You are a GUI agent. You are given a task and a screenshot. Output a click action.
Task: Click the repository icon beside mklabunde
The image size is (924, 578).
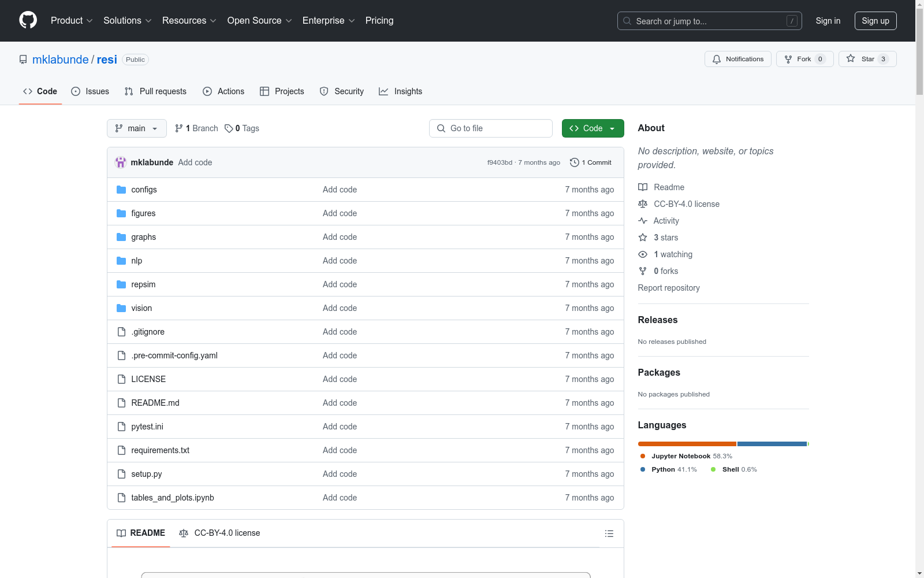click(x=23, y=60)
